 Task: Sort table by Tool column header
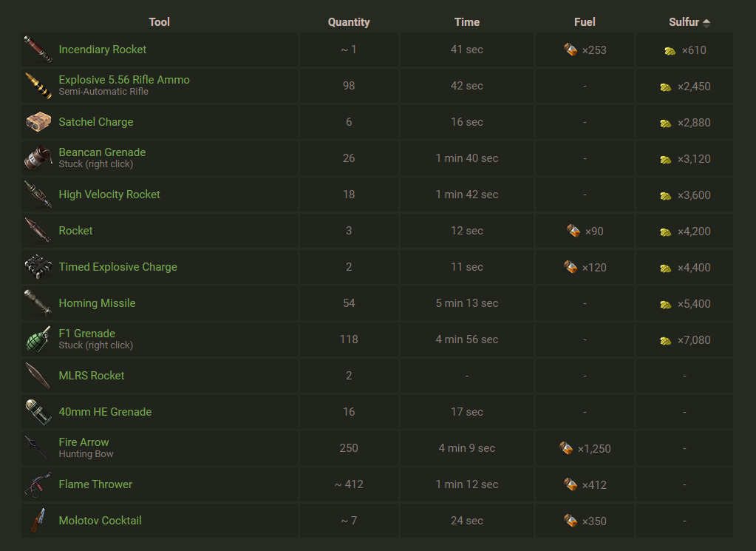tap(159, 22)
